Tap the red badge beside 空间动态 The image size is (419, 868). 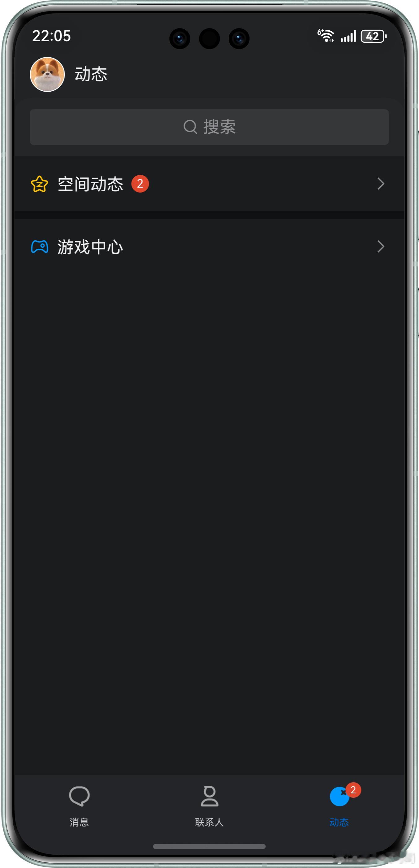[x=140, y=184]
